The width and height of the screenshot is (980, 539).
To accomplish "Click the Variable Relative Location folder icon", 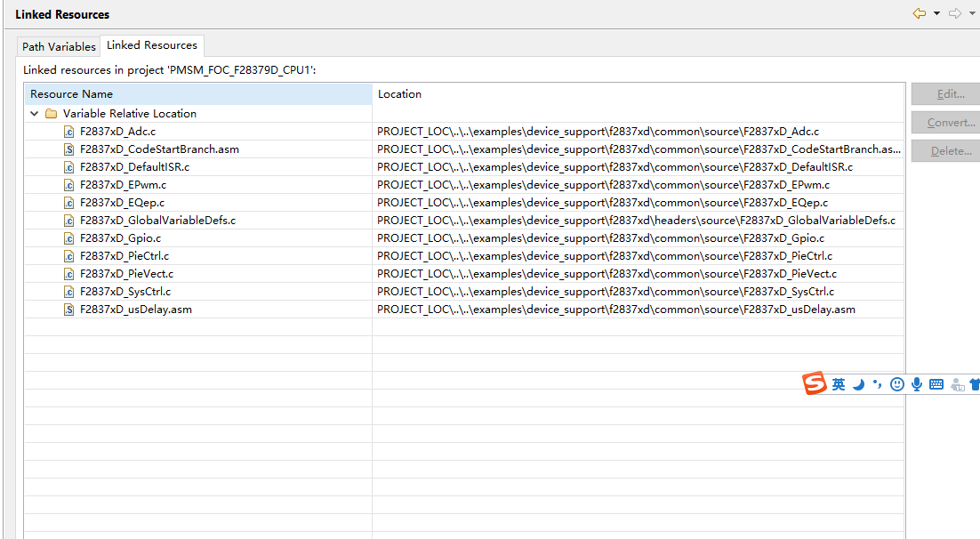I will coord(52,114).
